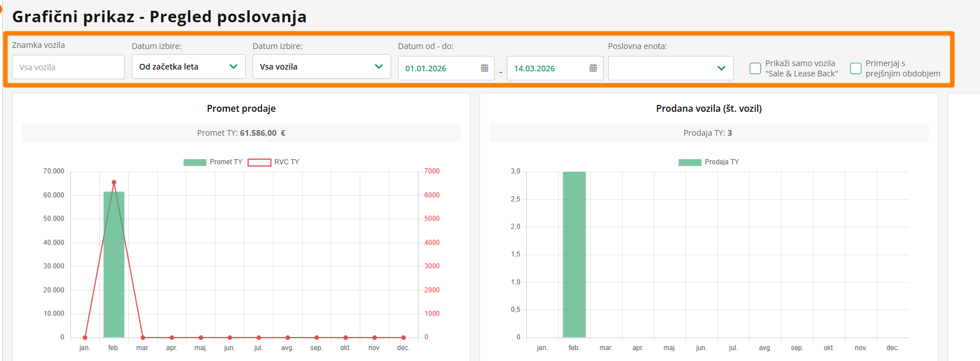Open calendar picker for start date 01.01.2026
Viewport: 980px width, 361px height.
pyautogui.click(x=484, y=68)
